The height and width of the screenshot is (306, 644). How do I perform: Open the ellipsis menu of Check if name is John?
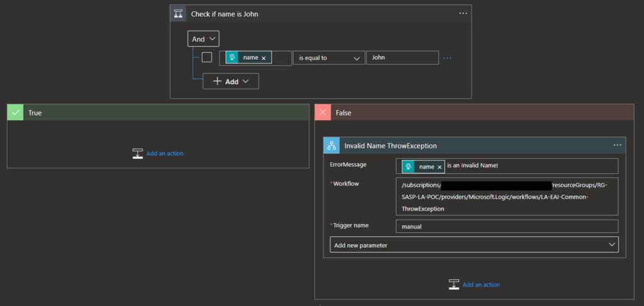point(463,13)
